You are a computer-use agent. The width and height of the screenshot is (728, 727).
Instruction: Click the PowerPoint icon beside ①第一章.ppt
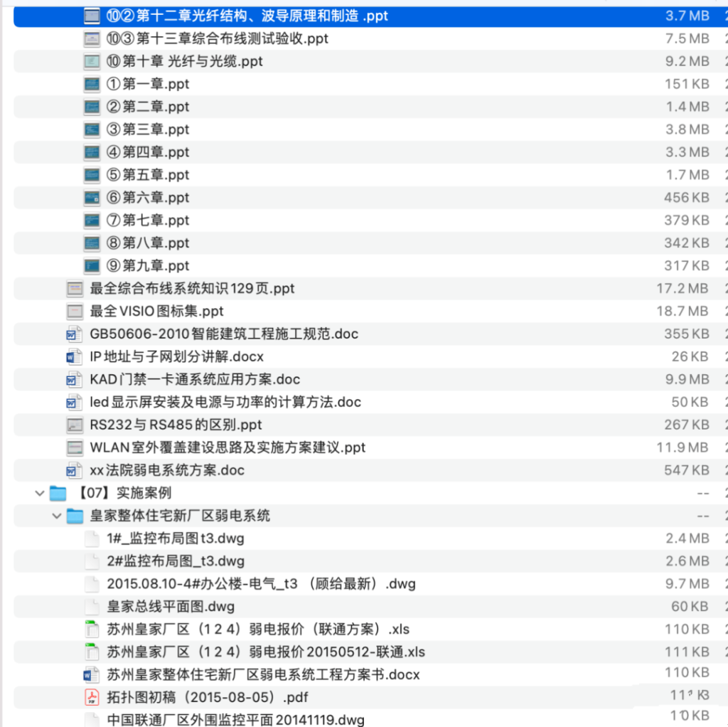[x=92, y=84]
